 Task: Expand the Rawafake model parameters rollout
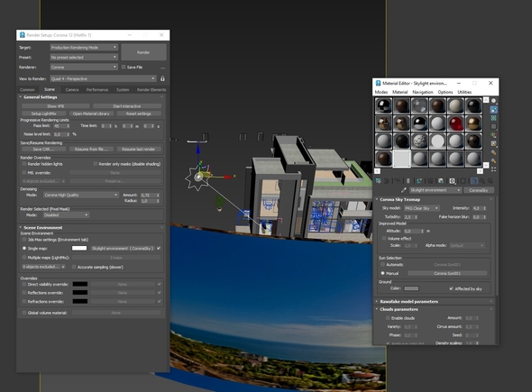pos(408,302)
